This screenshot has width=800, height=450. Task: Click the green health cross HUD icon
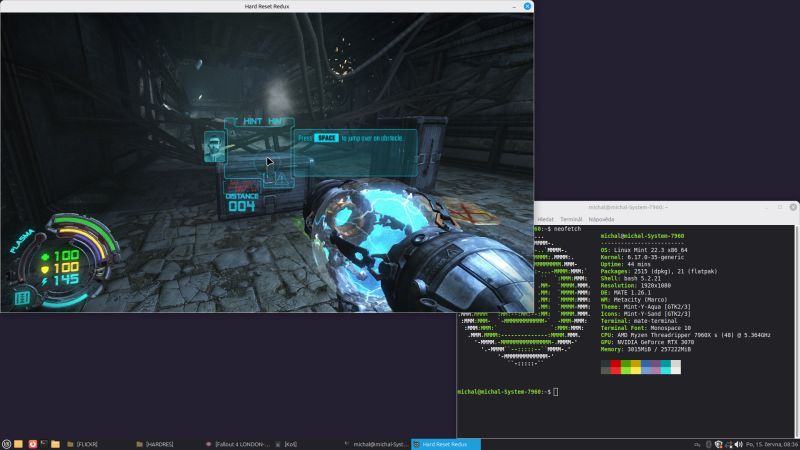coord(45,257)
